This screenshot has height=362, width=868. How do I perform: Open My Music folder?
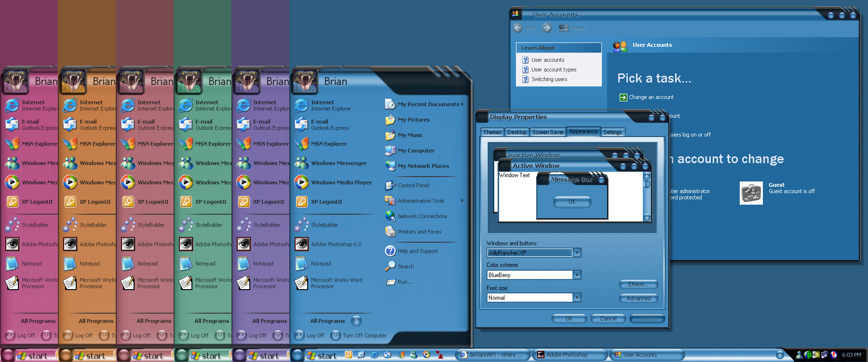404,135
